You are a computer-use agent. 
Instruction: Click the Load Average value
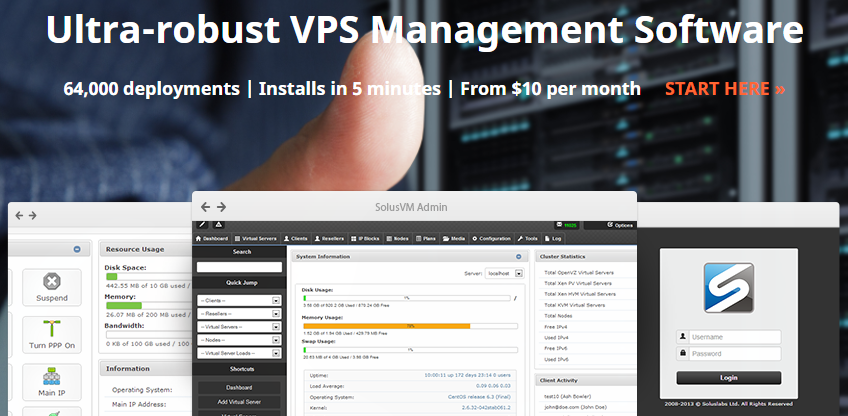pyautogui.click(x=493, y=386)
